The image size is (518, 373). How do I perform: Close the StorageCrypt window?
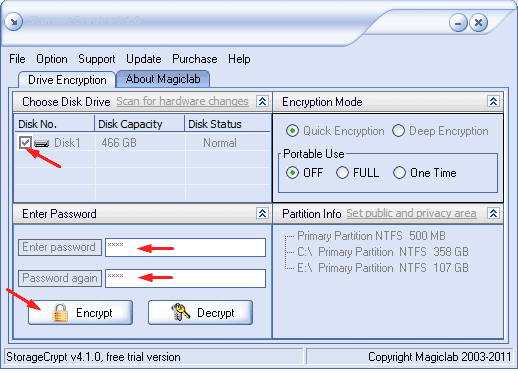(478, 23)
